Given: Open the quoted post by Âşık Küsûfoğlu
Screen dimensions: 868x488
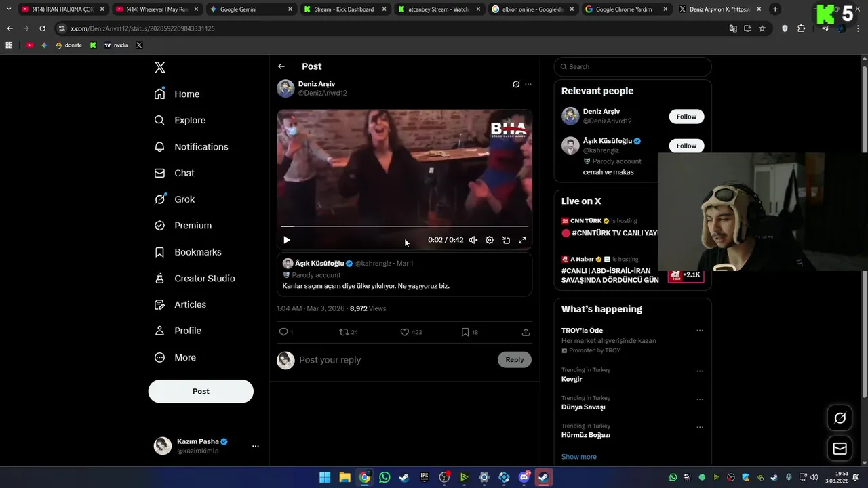Looking at the screenshot, I should [404, 274].
